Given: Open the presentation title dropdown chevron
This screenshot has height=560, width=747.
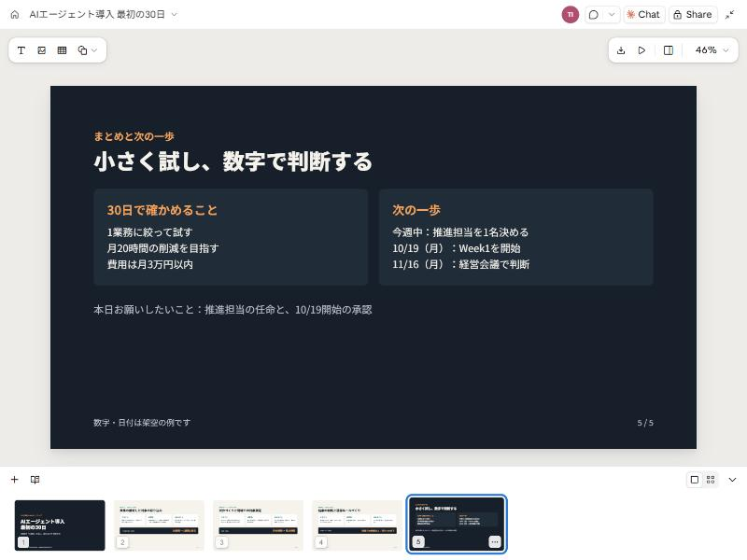Looking at the screenshot, I should coord(175,14).
